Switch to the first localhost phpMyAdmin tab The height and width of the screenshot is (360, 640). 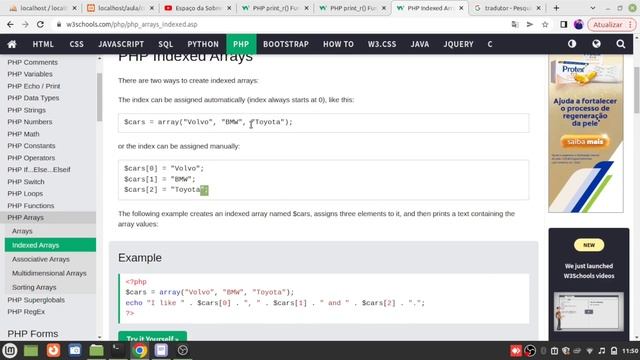(43, 8)
